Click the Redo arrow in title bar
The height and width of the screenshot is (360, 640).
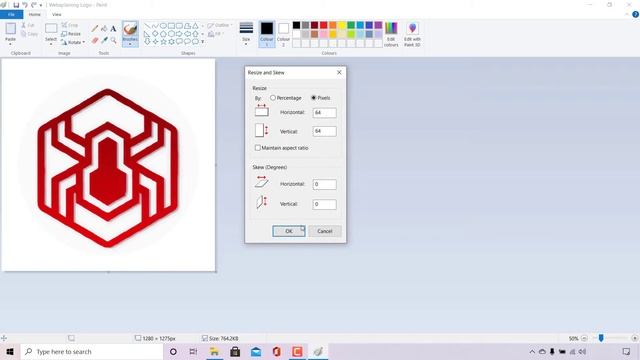[x=33, y=5]
